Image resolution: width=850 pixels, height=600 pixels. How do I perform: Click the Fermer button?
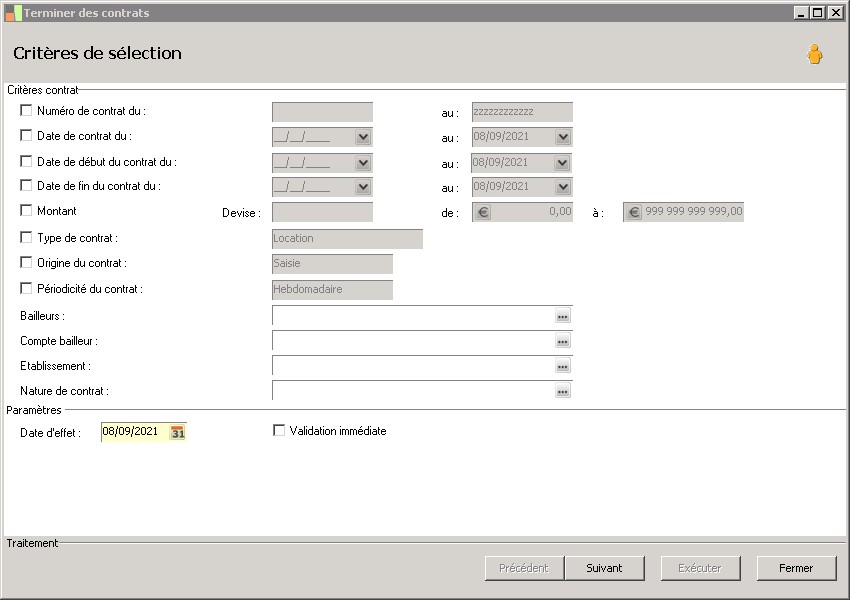pyautogui.click(x=796, y=568)
